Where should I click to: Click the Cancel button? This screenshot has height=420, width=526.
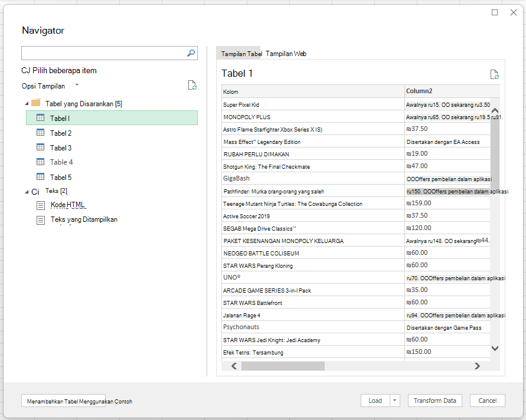pyautogui.click(x=488, y=401)
